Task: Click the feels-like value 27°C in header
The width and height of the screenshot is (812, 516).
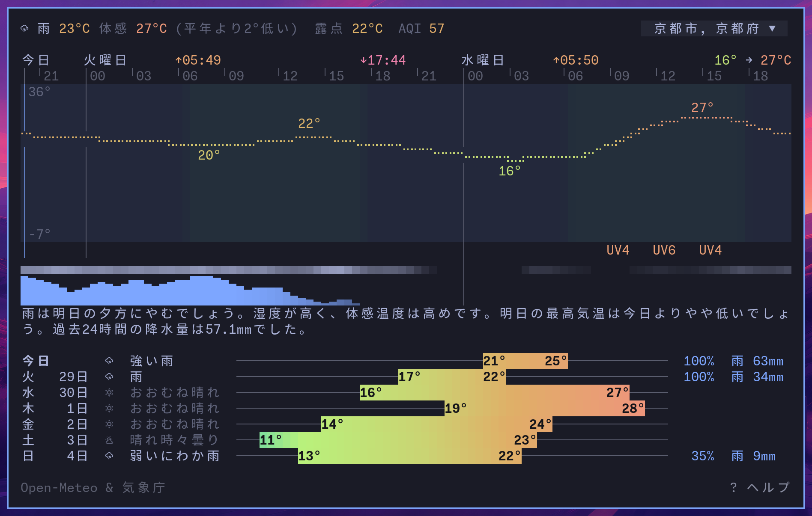Action: tap(152, 29)
